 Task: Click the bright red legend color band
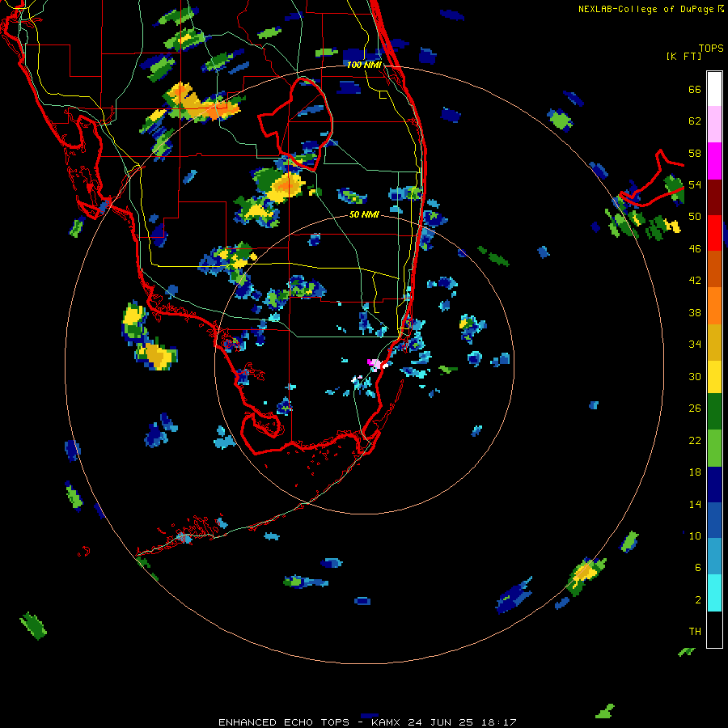[x=714, y=233]
